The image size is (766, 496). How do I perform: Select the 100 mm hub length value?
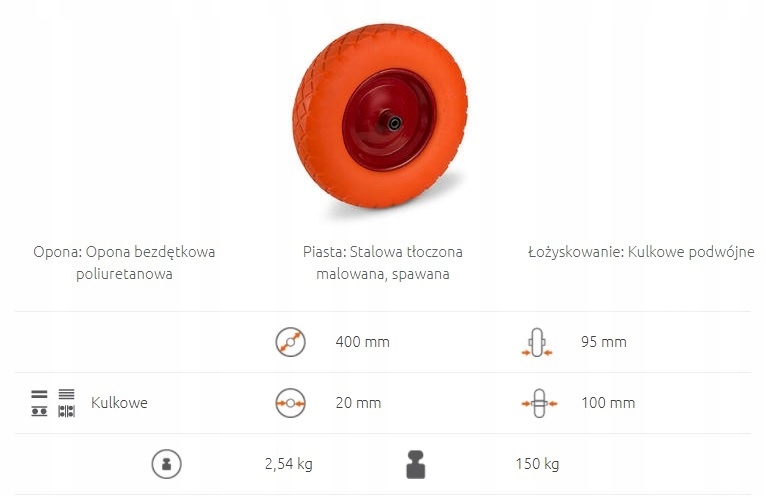coord(608,403)
